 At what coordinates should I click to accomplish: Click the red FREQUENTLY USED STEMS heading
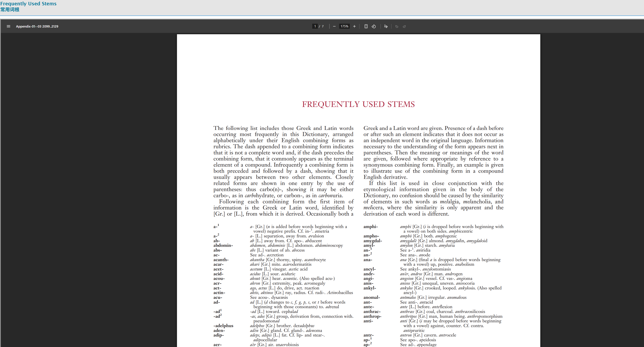click(x=358, y=104)
